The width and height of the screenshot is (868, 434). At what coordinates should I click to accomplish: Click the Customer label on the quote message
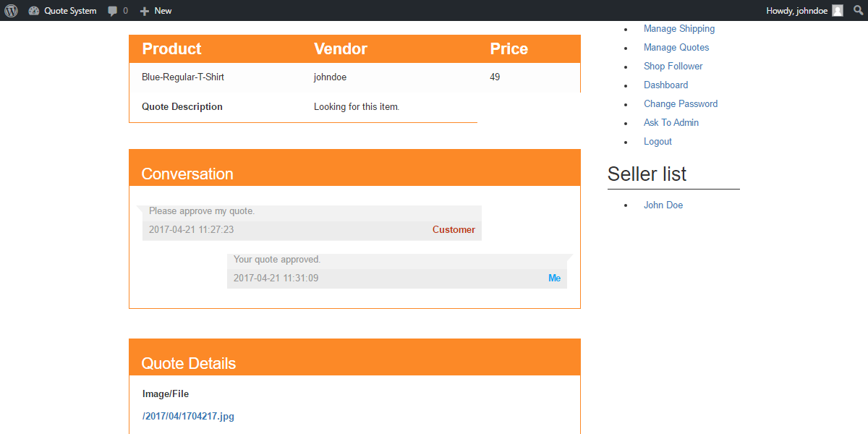pyautogui.click(x=454, y=229)
